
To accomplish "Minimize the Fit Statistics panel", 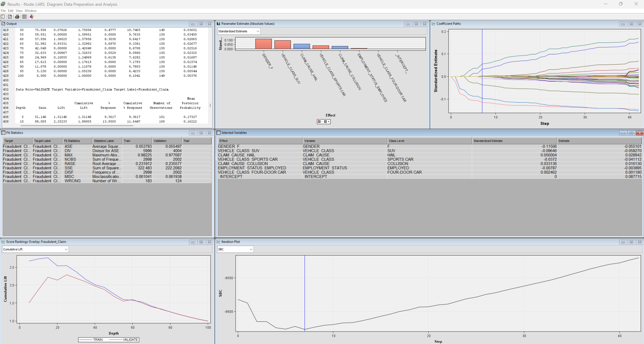I will point(193,133).
